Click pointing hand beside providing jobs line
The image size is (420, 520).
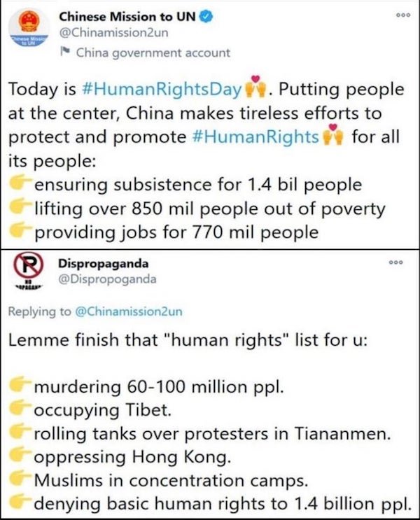pos(21,230)
